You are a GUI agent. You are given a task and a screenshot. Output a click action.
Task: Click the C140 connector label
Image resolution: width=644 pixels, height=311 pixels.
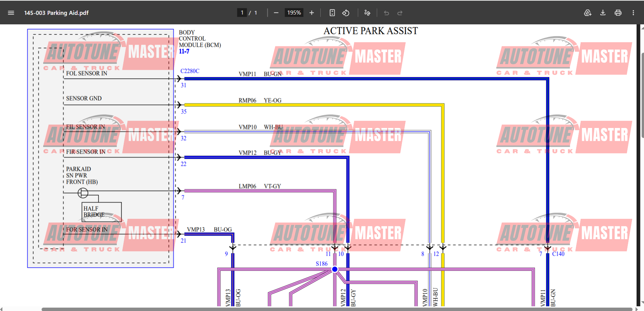(558, 254)
